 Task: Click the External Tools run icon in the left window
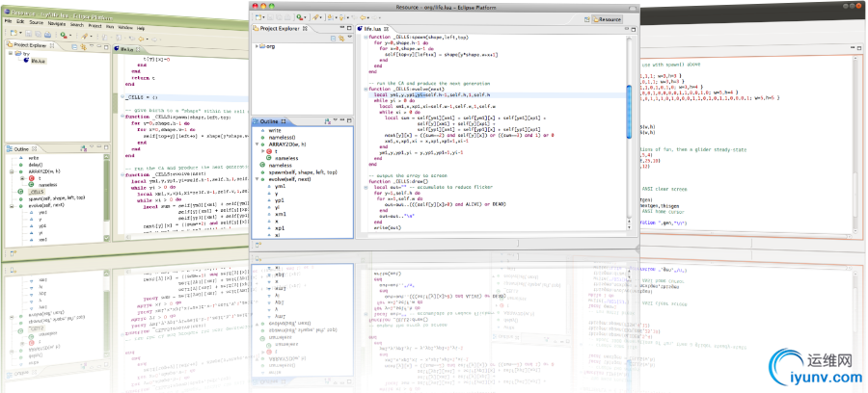(64, 35)
